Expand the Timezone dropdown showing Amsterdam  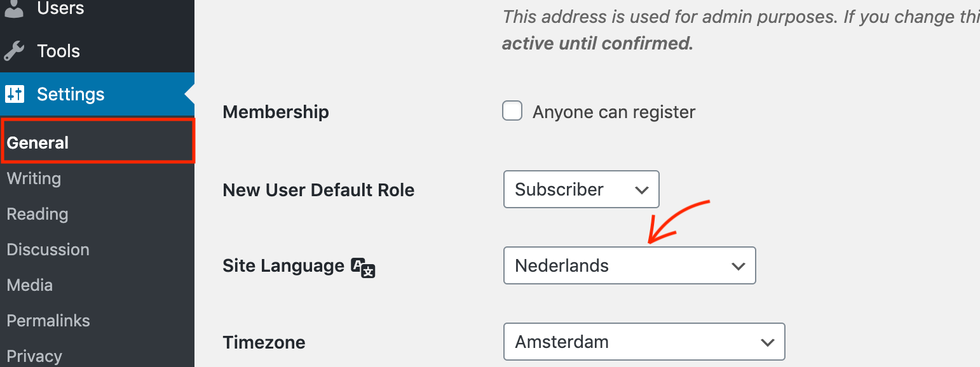[x=644, y=342]
